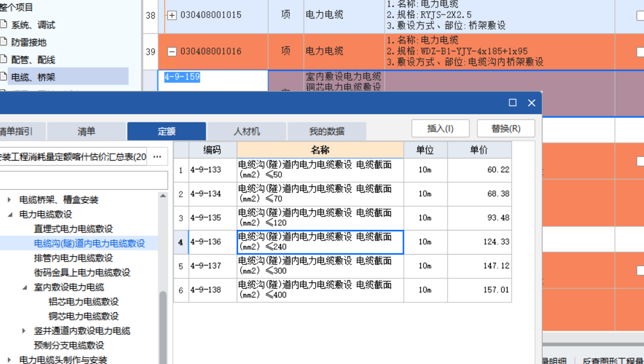Click the 清单 tab in the dialog

click(x=86, y=131)
